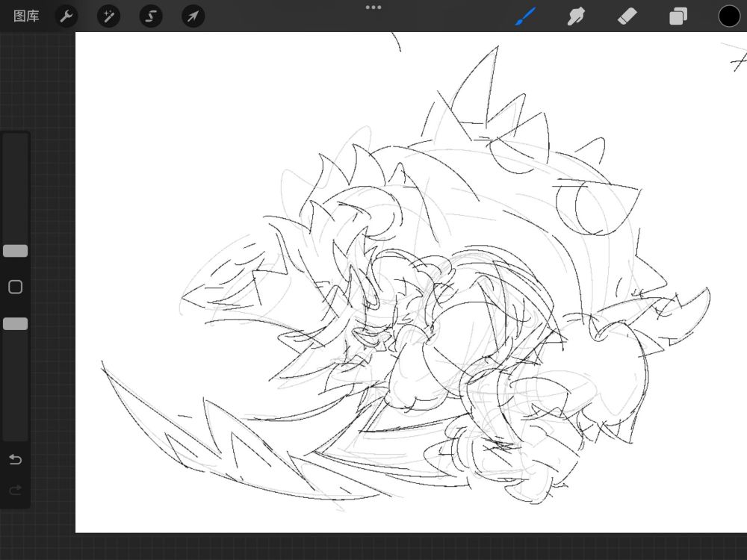Open the Adjustments magic wand menu
The height and width of the screenshot is (560, 747).
coord(108,16)
